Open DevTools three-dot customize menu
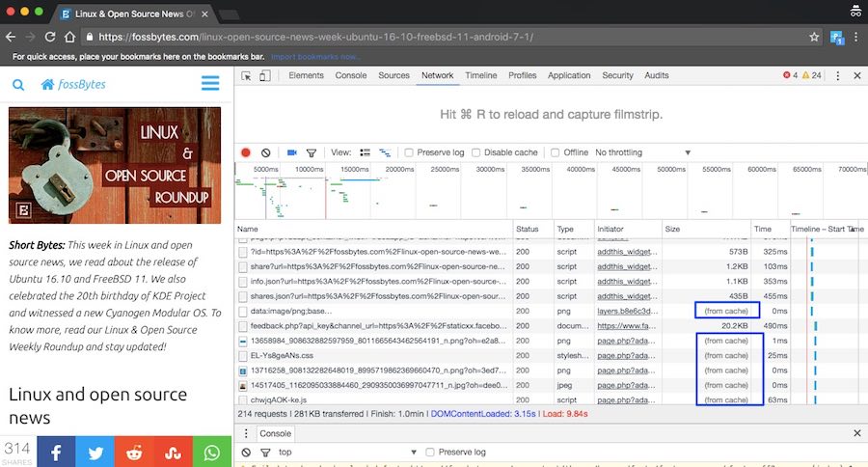868x467 pixels. pos(835,75)
